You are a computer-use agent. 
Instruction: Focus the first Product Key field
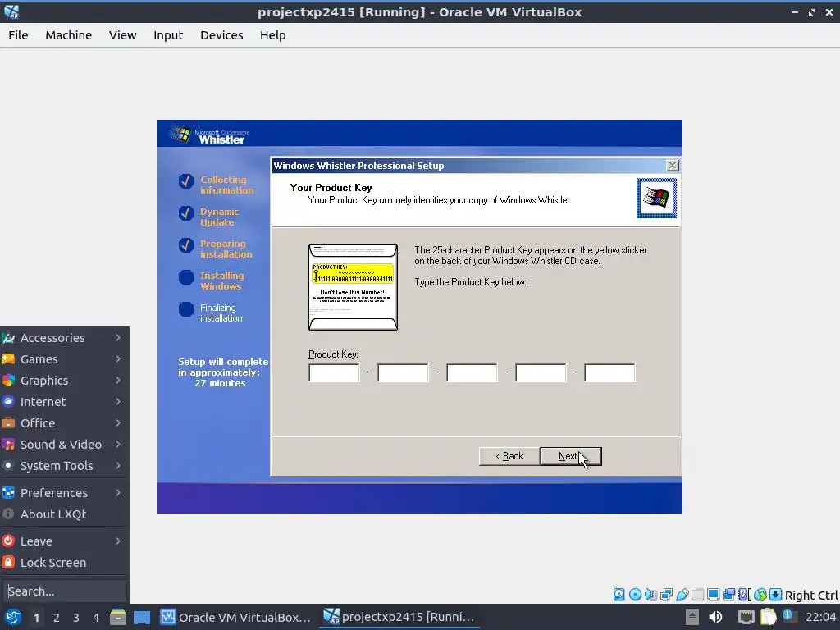click(334, 372)
